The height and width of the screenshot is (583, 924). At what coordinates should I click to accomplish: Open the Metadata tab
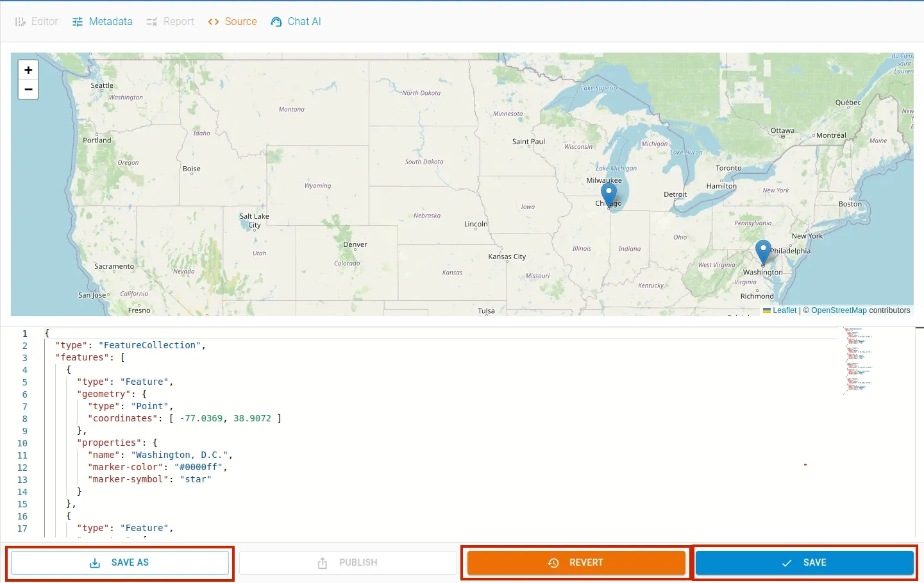(103, 22)
